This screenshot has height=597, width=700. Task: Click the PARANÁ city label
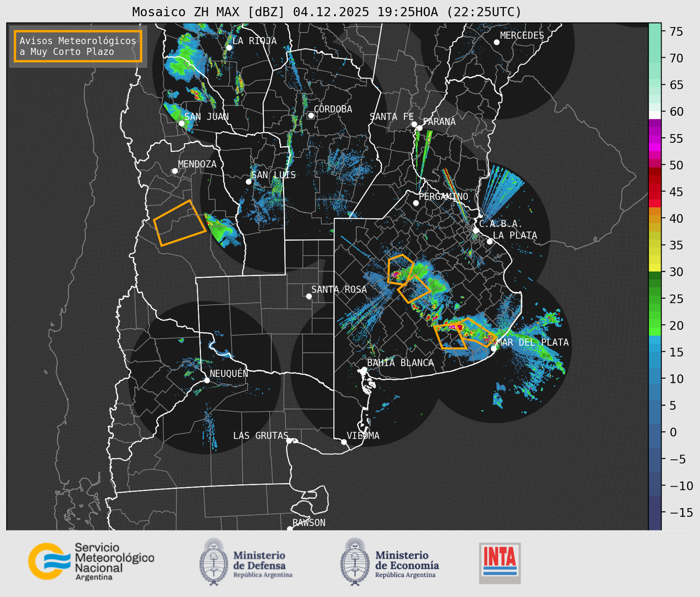point(439,121)
